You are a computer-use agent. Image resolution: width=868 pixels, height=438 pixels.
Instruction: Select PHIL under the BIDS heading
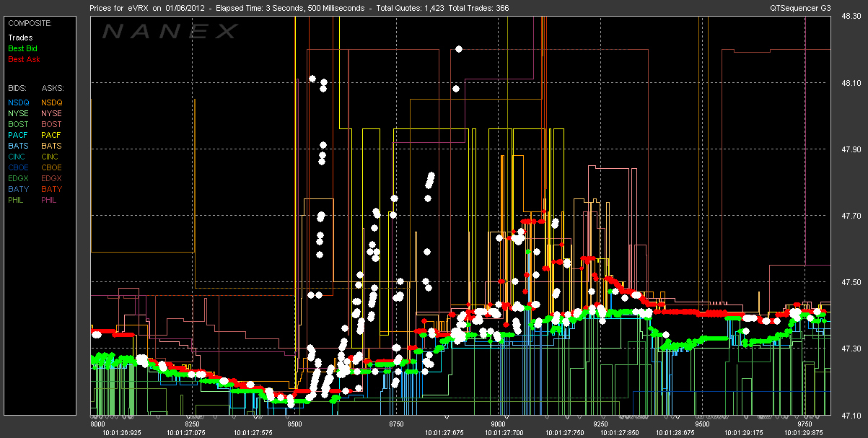point(17,200)
